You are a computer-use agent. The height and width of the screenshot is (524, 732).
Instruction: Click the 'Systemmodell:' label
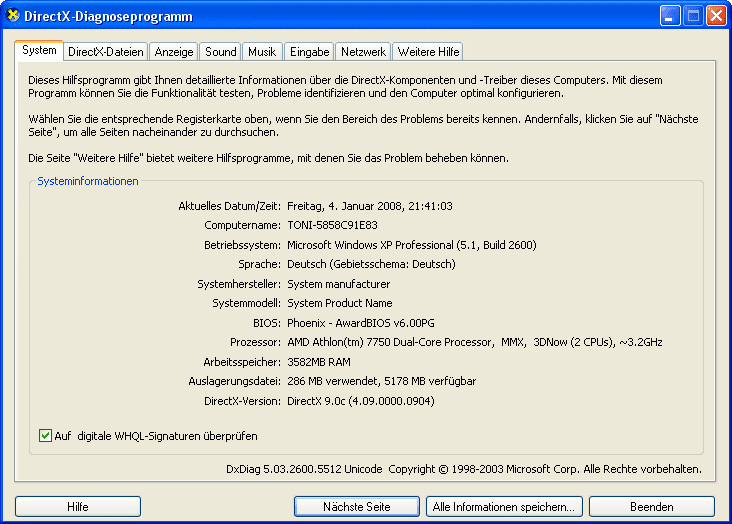(x=246, y=304)
